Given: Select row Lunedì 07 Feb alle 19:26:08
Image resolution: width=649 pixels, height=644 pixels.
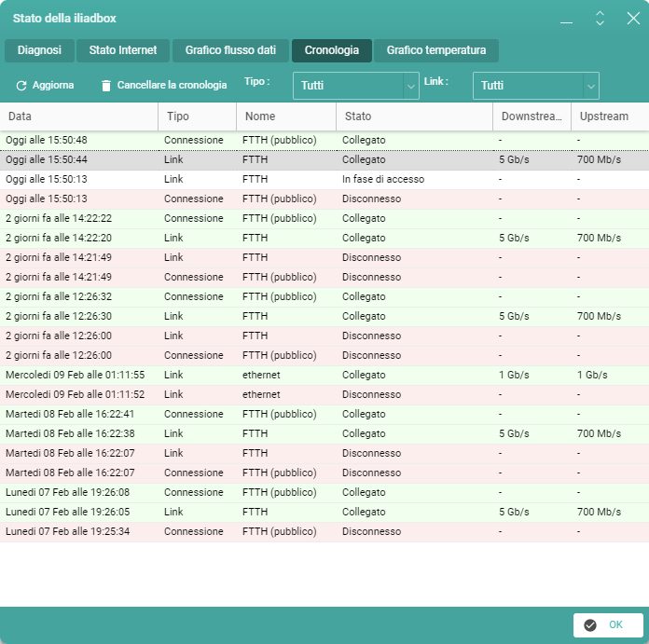Looking at the screenshot, I should [x=324, y=492].
